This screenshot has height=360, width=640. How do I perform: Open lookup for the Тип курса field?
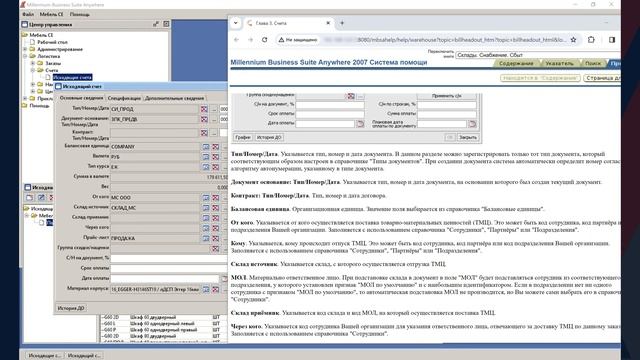[x=206, y=167]
